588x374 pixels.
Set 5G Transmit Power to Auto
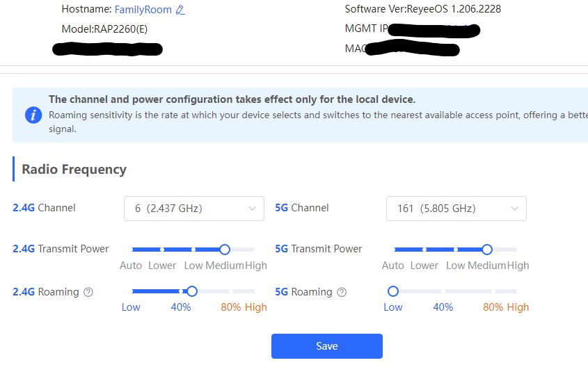point(395,249)
